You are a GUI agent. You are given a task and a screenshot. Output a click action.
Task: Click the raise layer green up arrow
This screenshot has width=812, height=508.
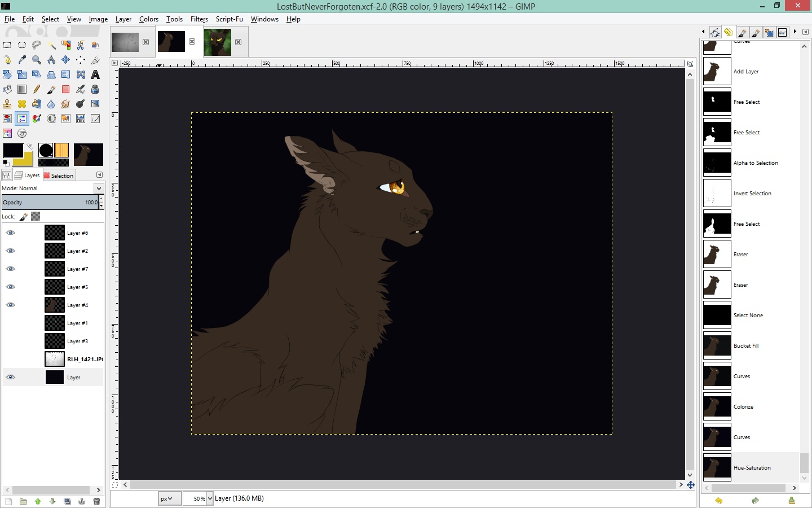click(x=38, y=501)
